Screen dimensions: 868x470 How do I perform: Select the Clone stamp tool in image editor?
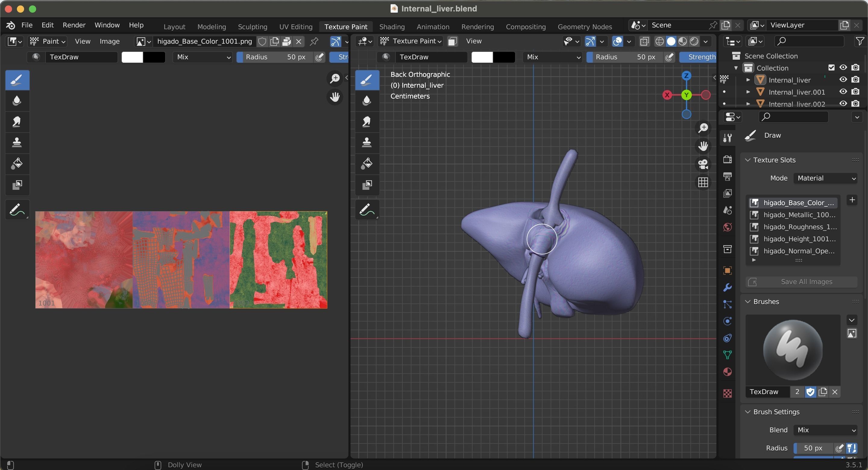[17, 142]
